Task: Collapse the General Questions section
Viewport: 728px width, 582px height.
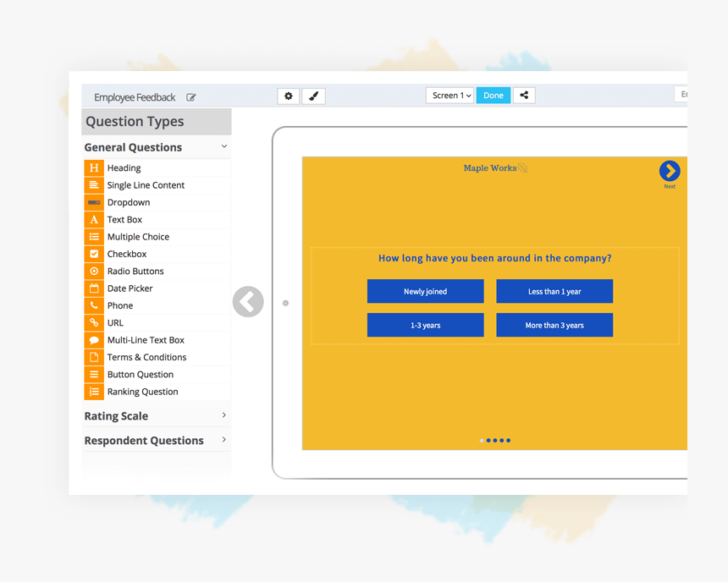Action: [x=224, y=146]
